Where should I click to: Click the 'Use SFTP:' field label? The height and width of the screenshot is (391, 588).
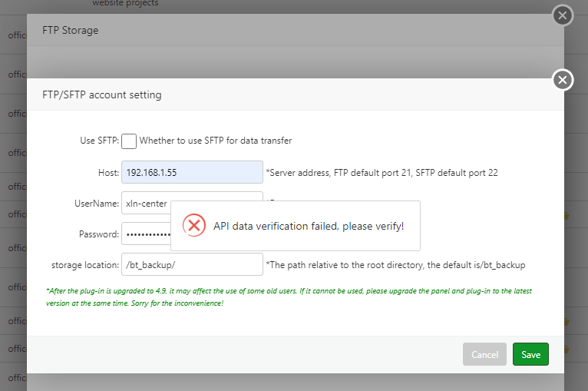coord(99,141)
